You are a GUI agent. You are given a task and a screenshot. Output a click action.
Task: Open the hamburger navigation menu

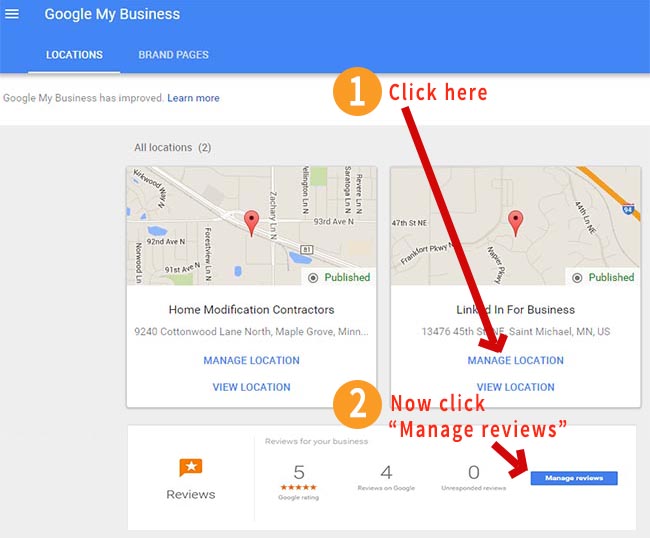(x=12, y=14)
